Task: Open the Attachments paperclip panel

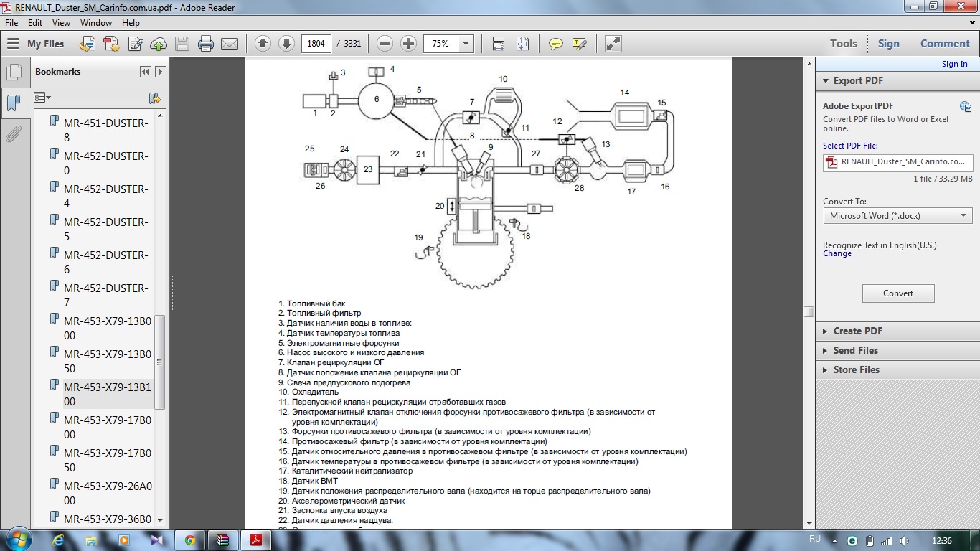Action: tap(13, 134)
